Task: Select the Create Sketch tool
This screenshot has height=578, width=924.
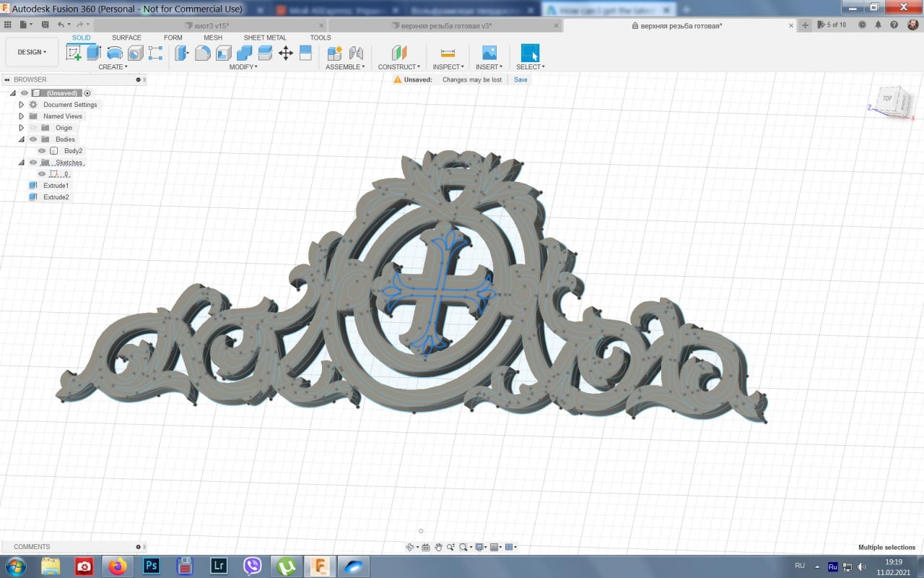Action: tap(74, 53)
